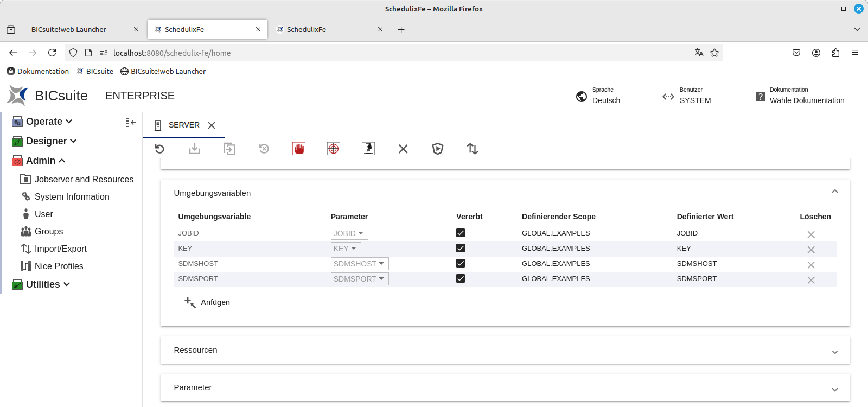Screen dimensions: 868x407
Task: Click the red crosshair target icon
Action: click(334, 149)
